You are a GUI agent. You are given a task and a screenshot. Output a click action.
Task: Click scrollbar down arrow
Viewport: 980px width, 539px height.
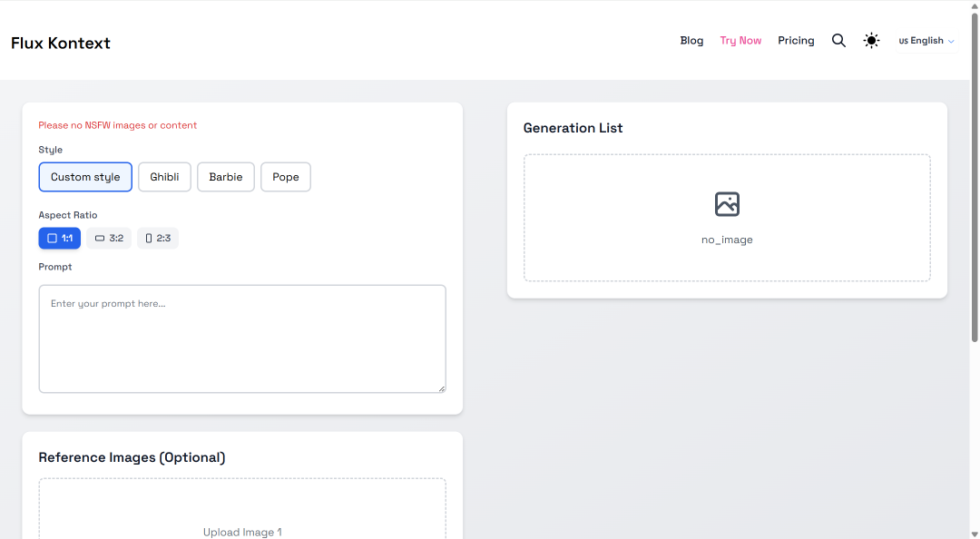pyautogui.click(x=975, y=534)
